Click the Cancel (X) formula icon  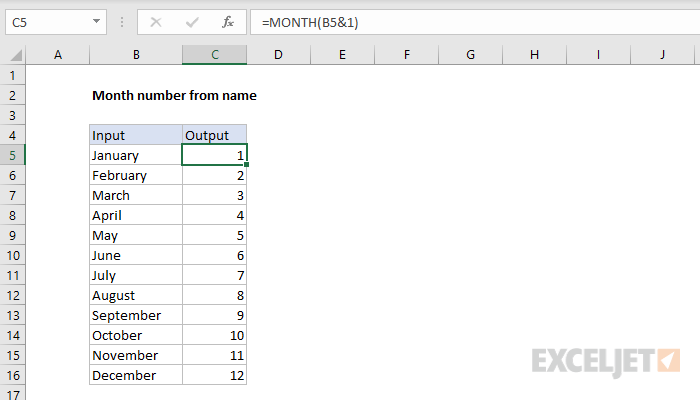(x=156, y=22)
